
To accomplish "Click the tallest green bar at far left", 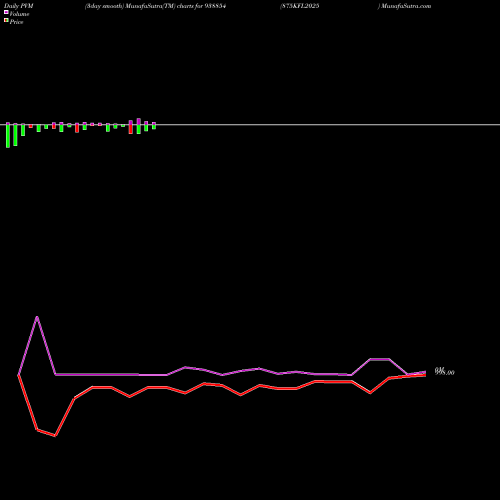I will (8, 136).
